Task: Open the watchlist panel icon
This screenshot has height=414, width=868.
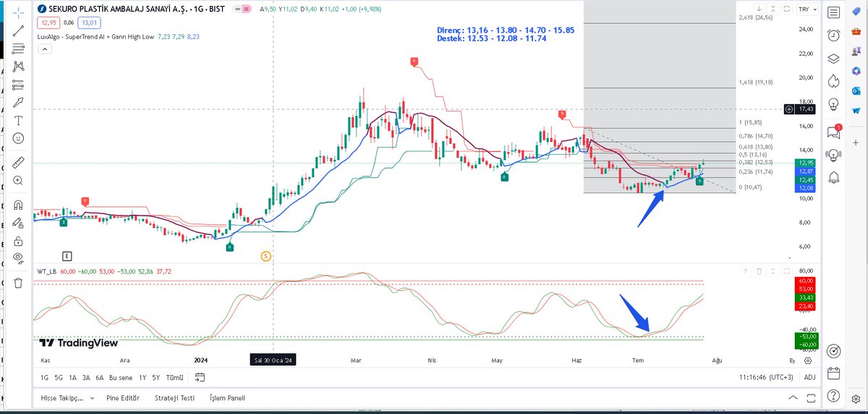Action: (x=834, y=12)
